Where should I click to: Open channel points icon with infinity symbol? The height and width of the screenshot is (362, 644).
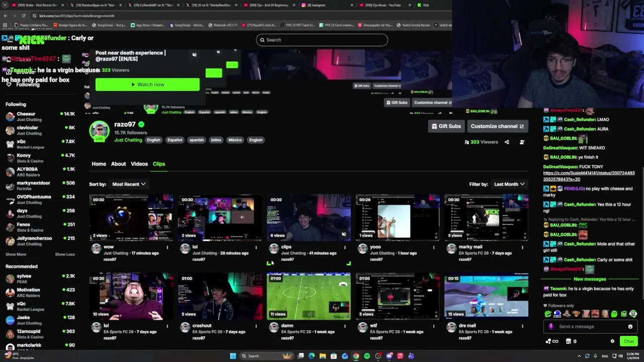pyautogui.click(x=551, y=341)
